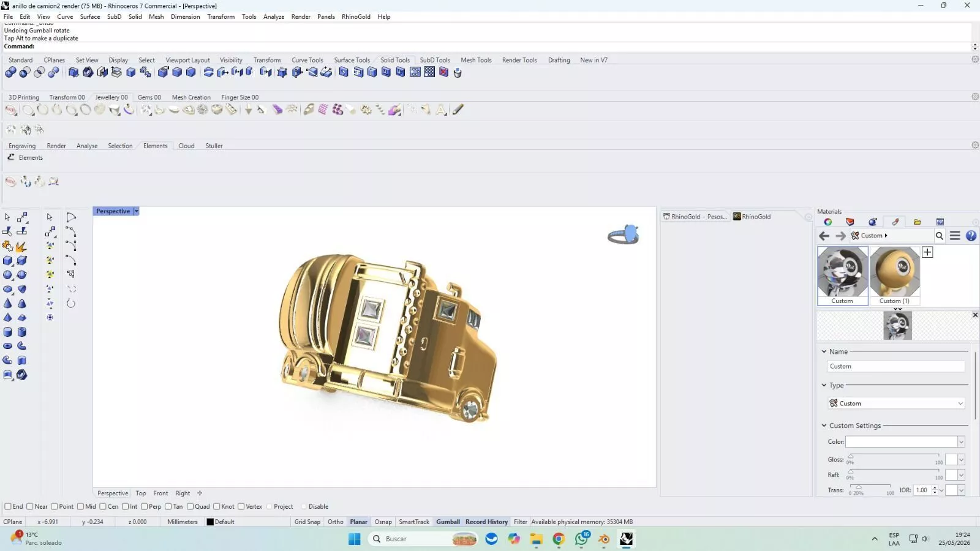The image size is (980, 551).
Task: Click the color wheel panel tab icon
Action: (x=828, y=222)
